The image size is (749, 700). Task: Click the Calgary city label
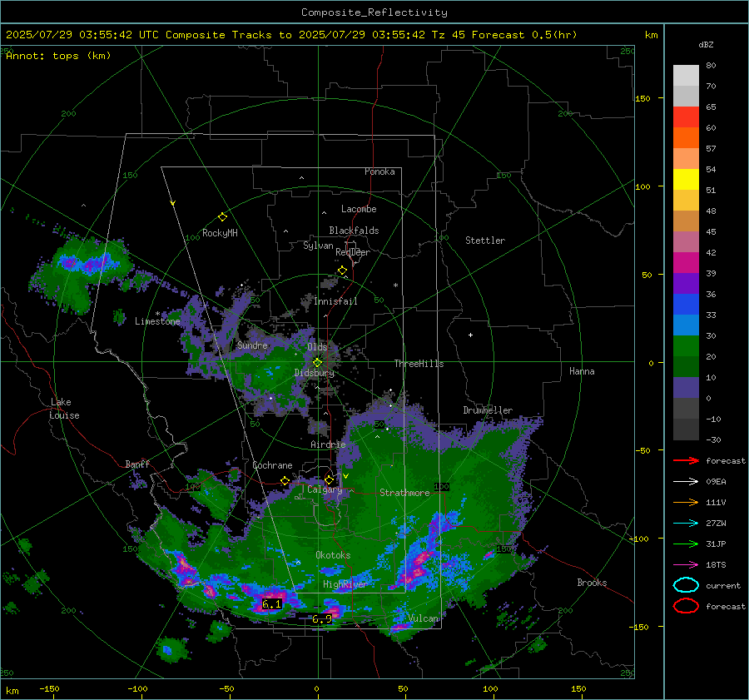[x=325, y=489]
